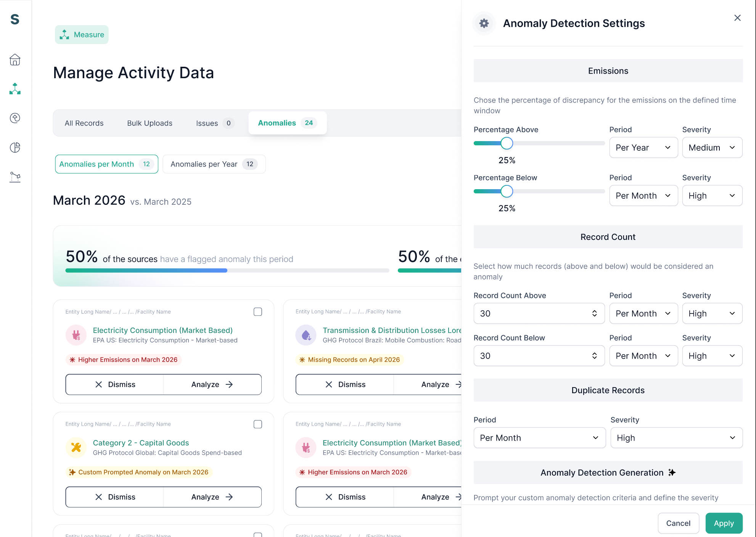Viewport: 756px width, 537px height.
Task: Click the tools icon on Capital Goods card
Action: (x=76, y=447)
